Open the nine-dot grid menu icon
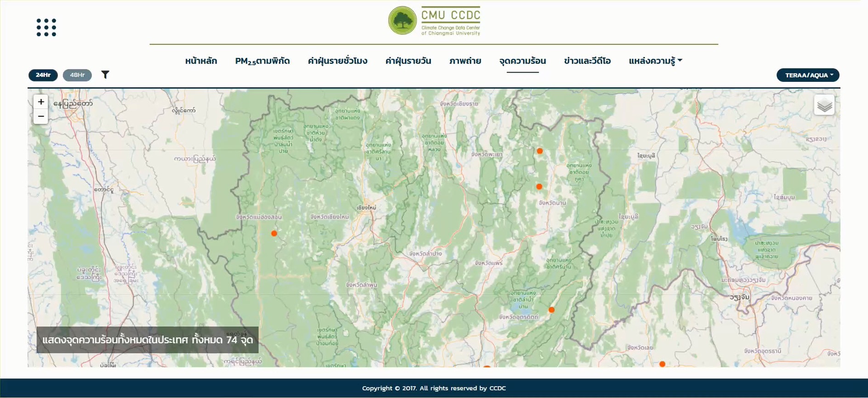Image resolution: width=868 pixels, height=398 pixels. pyautogui.click(x=46, y=28)
